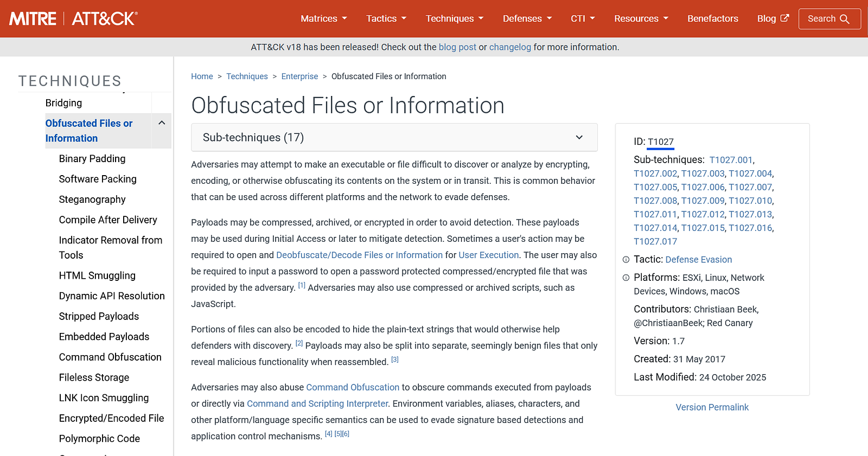The image size is (868, 456).
Task: Open sub-technique T1027.017 link
Action: pos(655,242)
